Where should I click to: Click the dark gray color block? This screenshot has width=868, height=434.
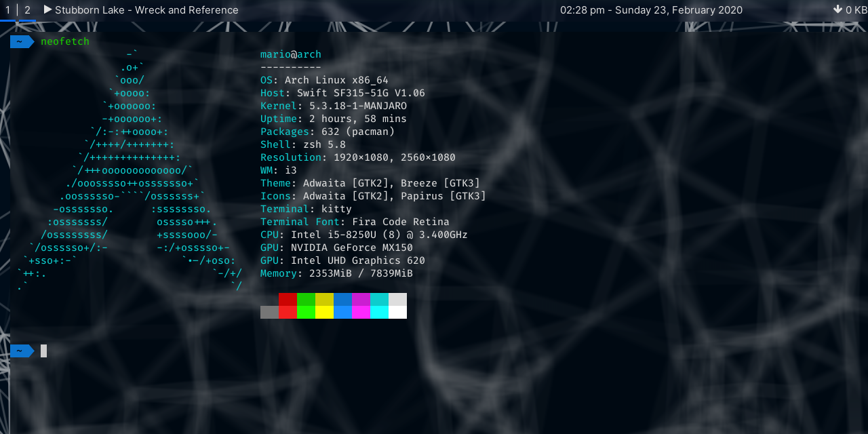(269, 312)
